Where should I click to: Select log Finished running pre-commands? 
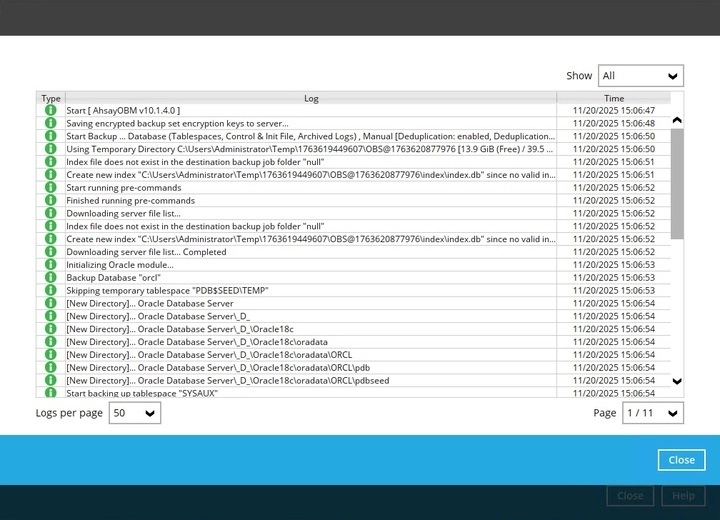point(130,200)
